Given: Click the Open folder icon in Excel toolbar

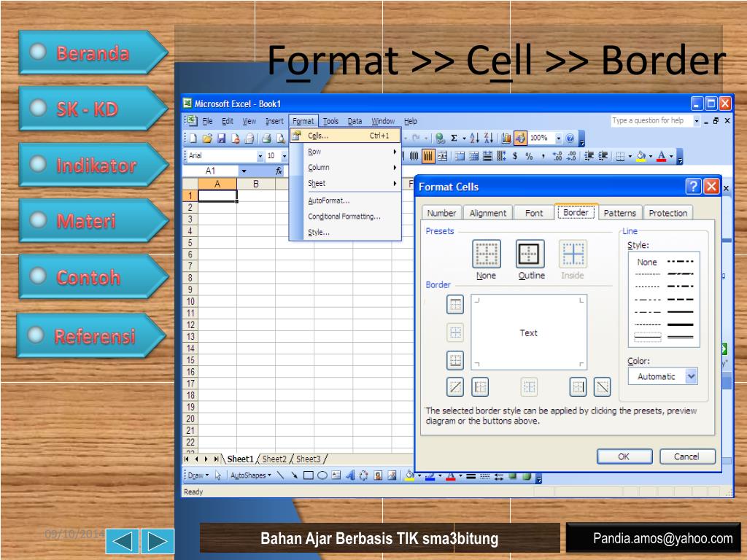Looking at the screenshot, I should [x=206, y=139].
